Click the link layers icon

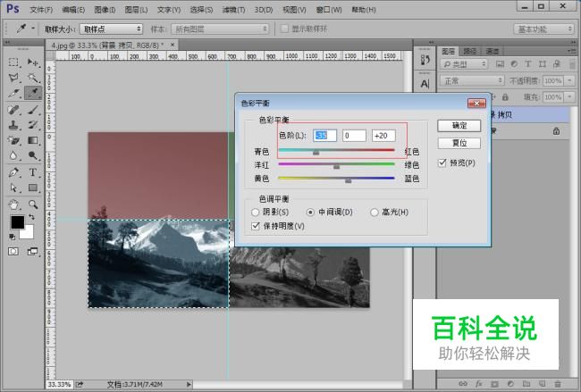[x=463, y=384]
